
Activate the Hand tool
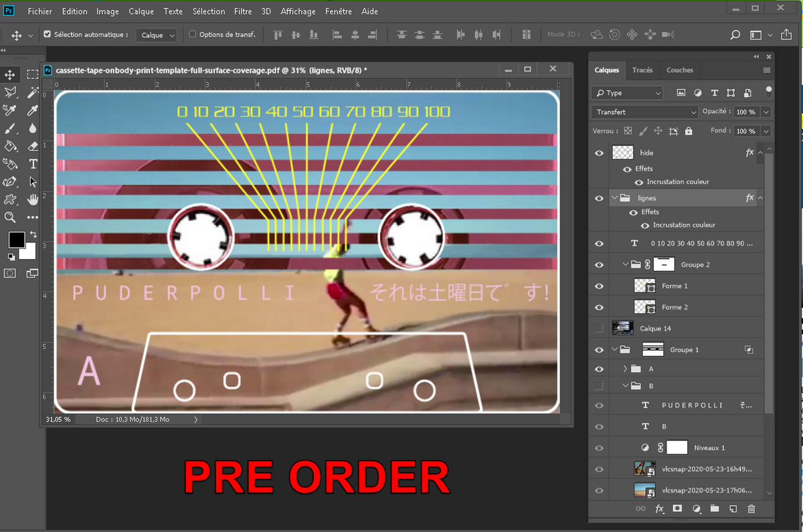[33, 199]
